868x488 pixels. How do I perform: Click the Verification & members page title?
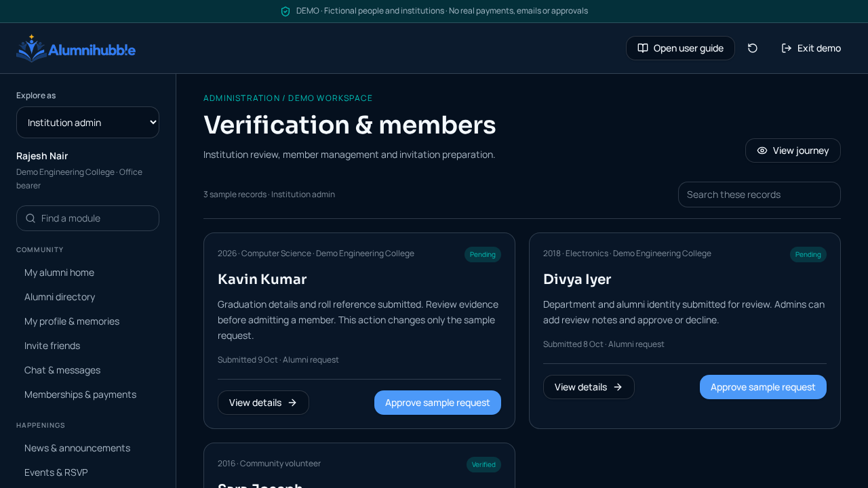click(350, 125)
